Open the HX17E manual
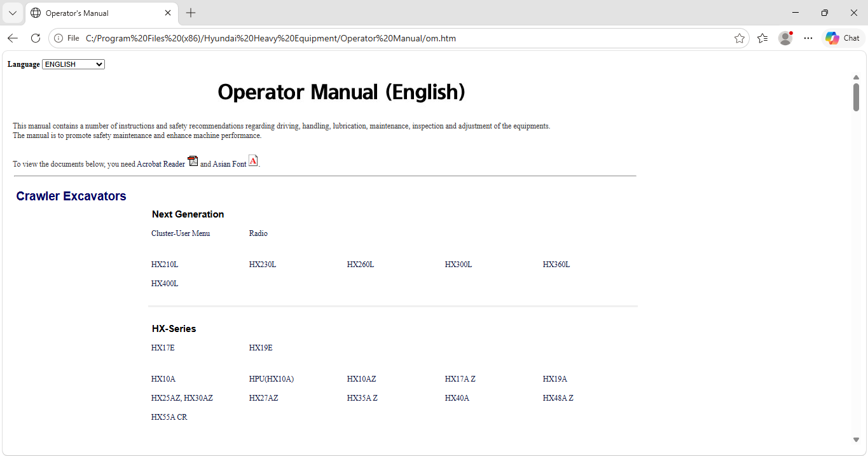Viewport: 868px width, 456px height. [163, 348]
